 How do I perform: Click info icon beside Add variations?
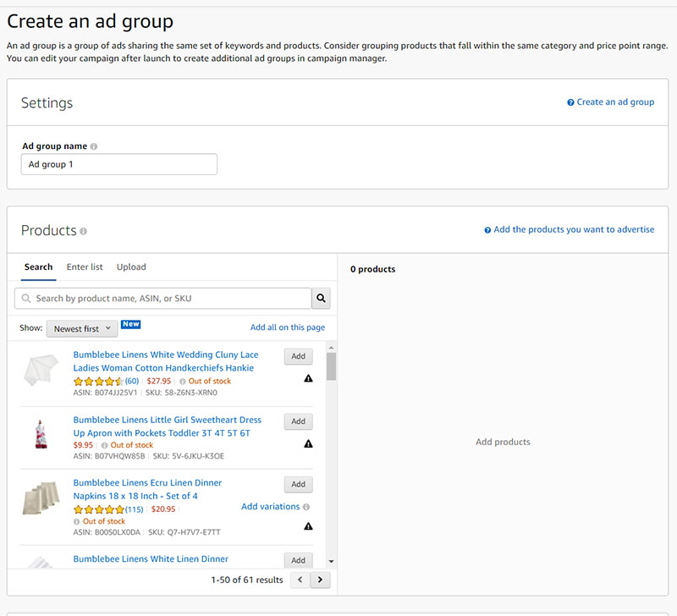pos(306,507)
